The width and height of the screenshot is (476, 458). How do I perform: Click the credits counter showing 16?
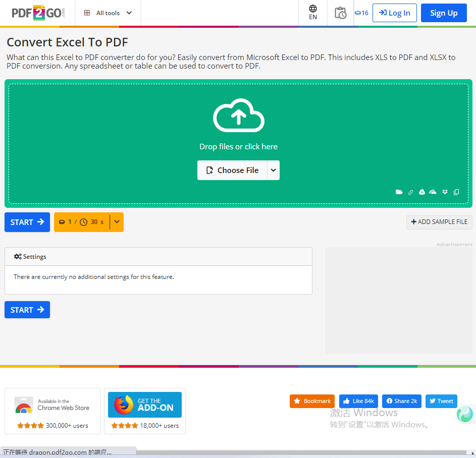click(x=361, y=13)
